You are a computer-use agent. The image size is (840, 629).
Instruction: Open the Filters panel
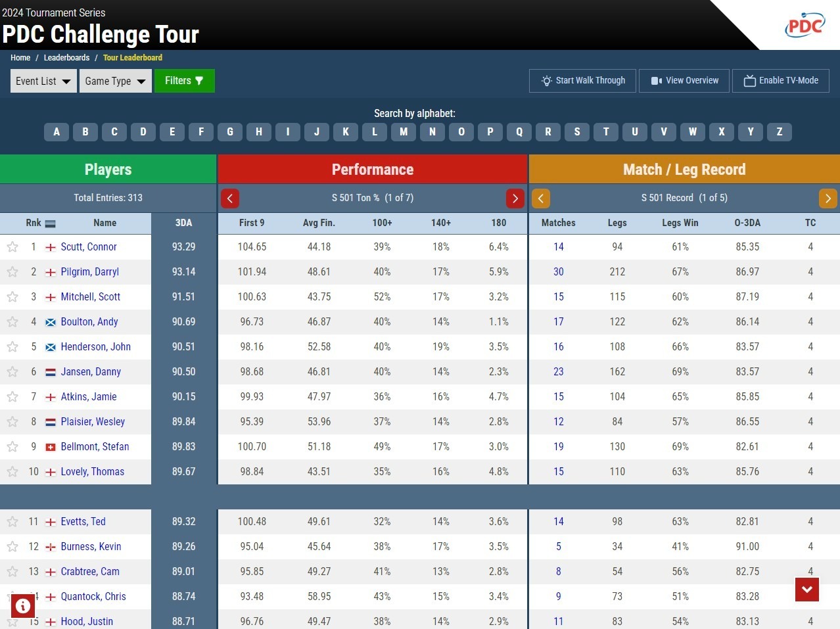coord(184,81)
